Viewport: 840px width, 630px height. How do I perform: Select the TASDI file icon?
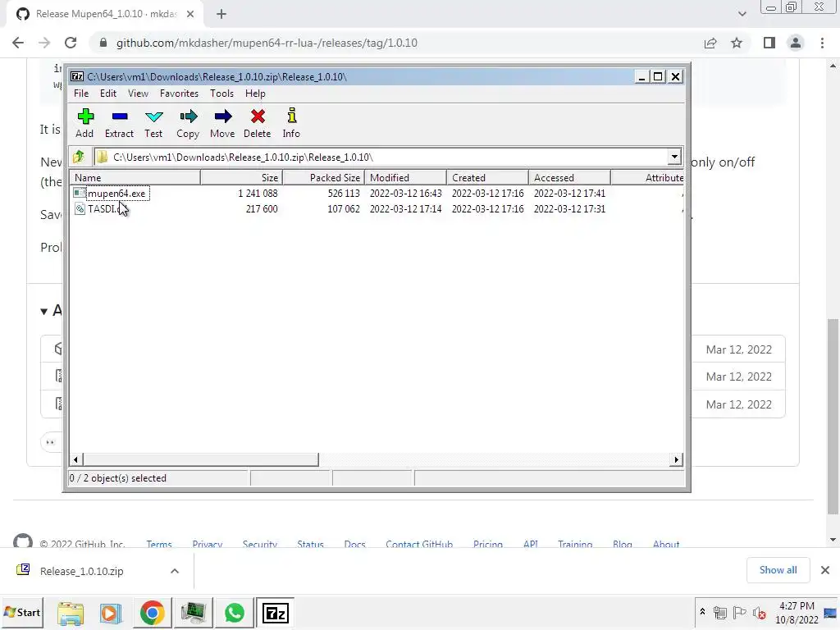coord(80,209)
